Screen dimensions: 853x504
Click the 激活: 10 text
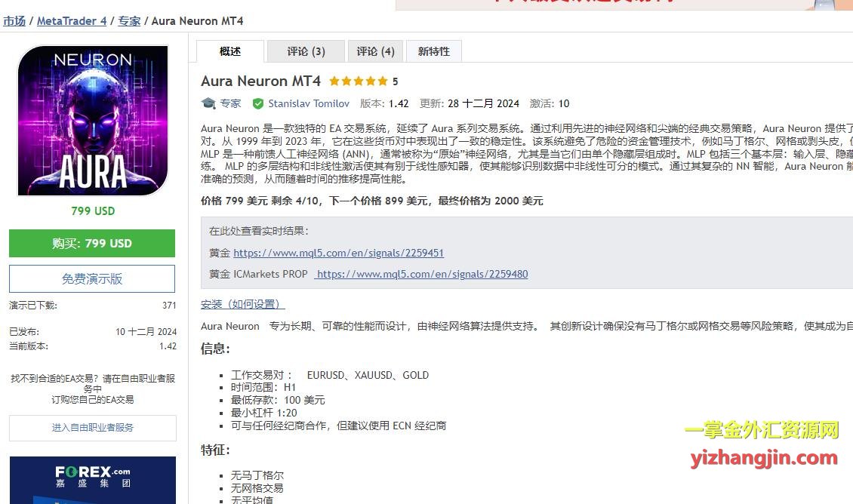[550, 103]
